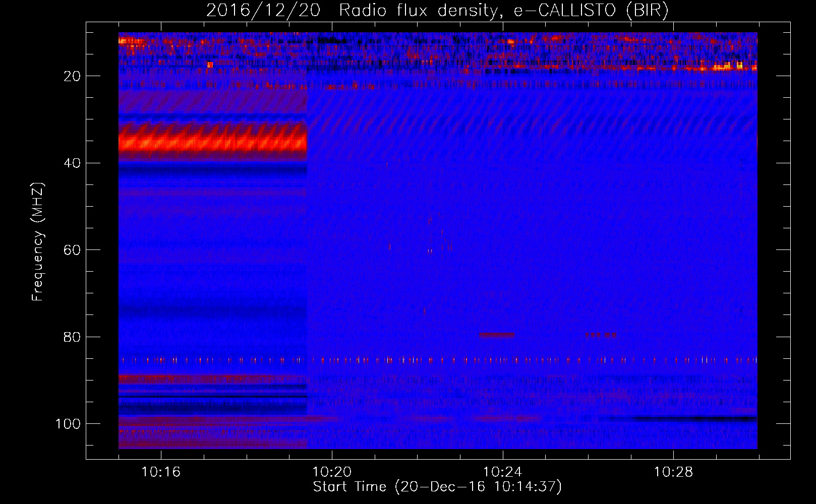Click the 100 MHz frequency tick label
The width and height of the screenshot is (816, 504).
pyautogui.click(x=68, y=424)
